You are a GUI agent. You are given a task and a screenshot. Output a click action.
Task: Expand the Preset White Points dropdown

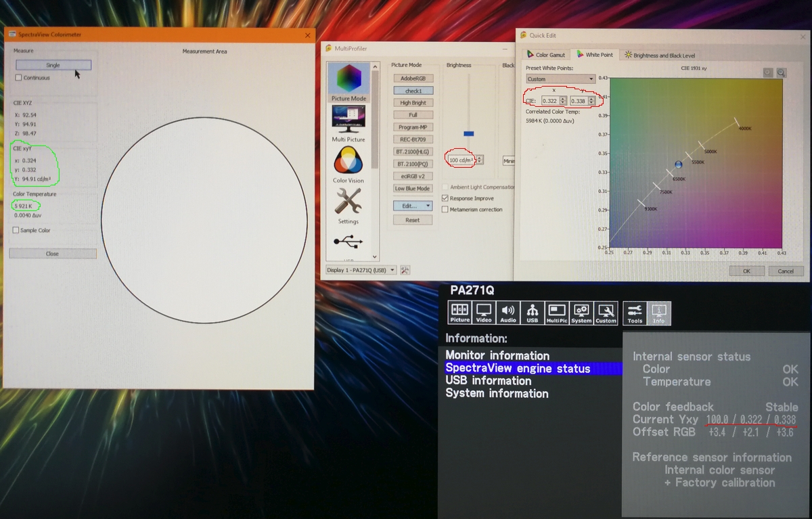560,79
